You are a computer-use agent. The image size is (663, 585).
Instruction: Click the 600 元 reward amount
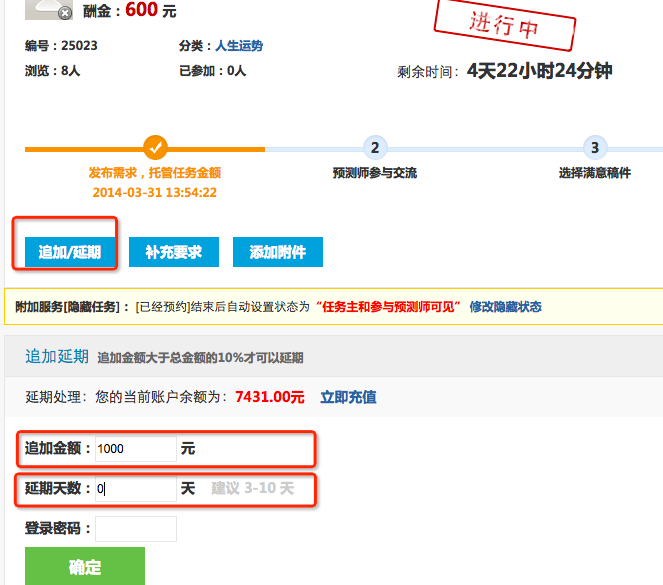point(151,10)
